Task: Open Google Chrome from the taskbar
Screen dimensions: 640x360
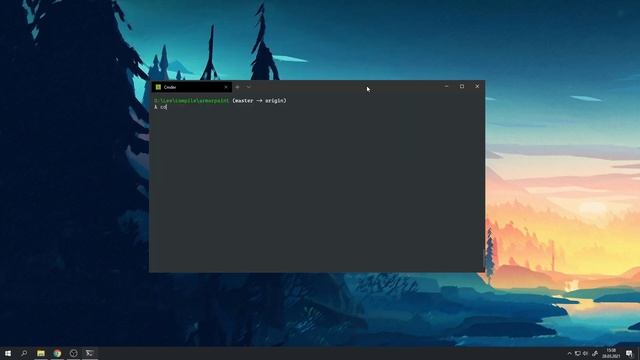Action: (57, 353)
